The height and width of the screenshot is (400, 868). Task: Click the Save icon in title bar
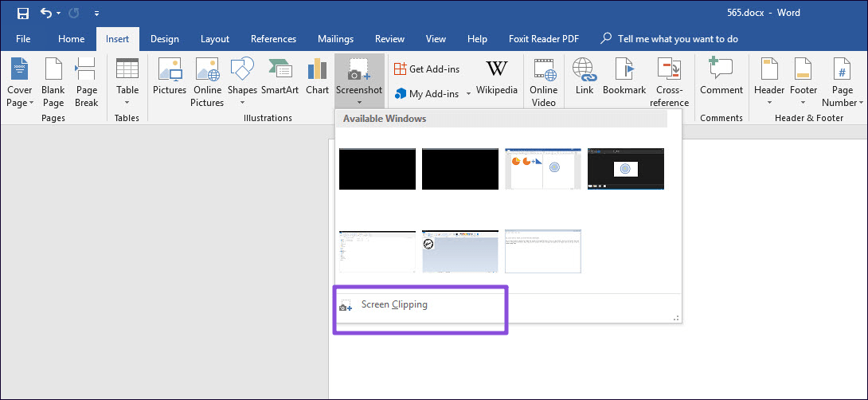(23, 14)
